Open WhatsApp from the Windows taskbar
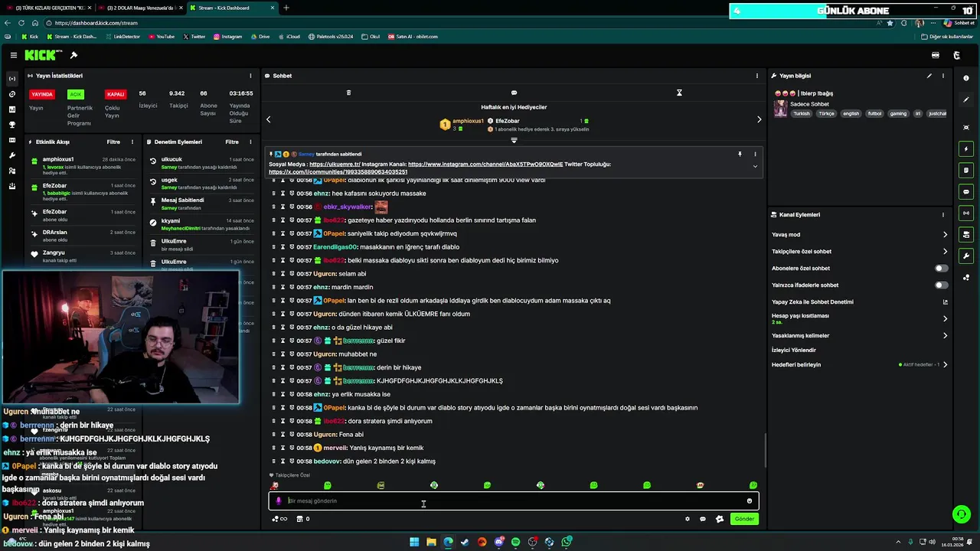Image resolution: width=980 pixels, height=551 pixels. [567, 542]
